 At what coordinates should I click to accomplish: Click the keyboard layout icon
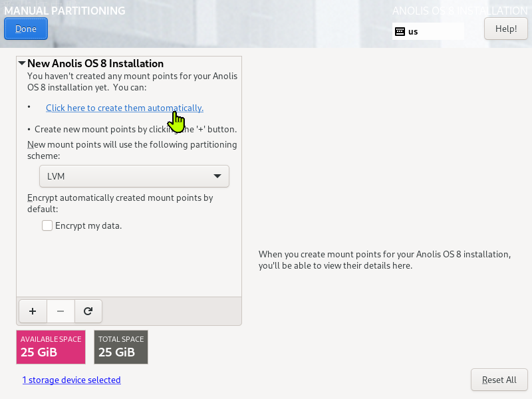400,31
